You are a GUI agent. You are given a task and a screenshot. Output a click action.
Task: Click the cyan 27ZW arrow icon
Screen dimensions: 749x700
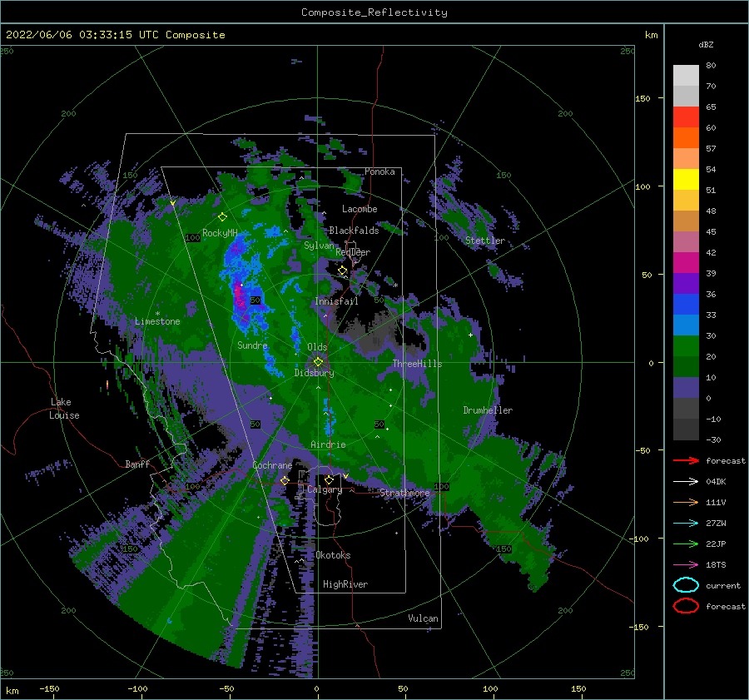tap(686, 524)
